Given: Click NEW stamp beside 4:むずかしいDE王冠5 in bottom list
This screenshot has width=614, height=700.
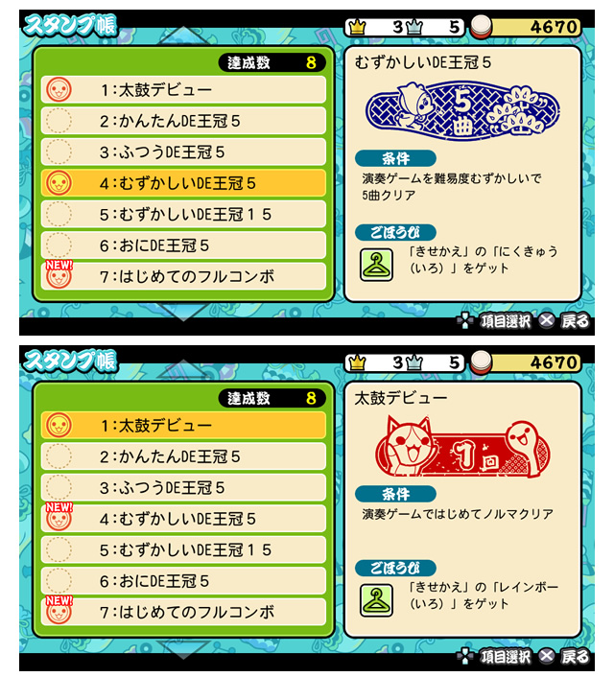Looking at the screenshot, I should pyautogui.click(x=59, y=516).
